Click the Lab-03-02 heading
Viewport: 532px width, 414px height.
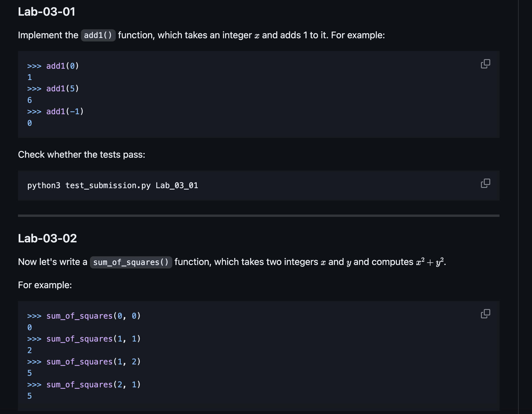click(x=47, y=238)
